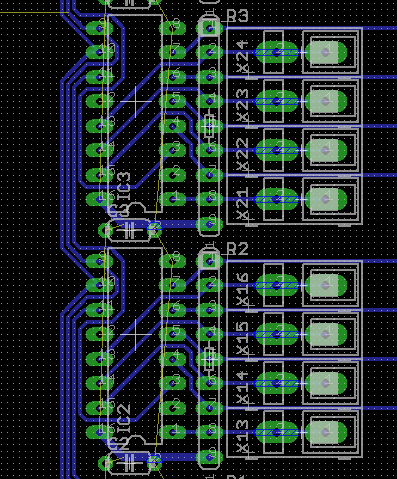397x479 pixels.
Task: Pick the R2 resistor network origin cross
Action: click(x=210, y=359)
